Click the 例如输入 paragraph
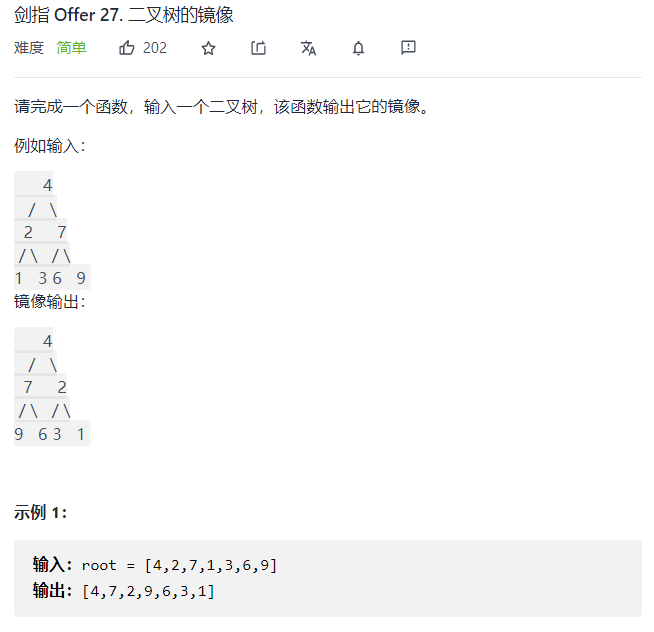654x632 pixels. tap(50, 146)
